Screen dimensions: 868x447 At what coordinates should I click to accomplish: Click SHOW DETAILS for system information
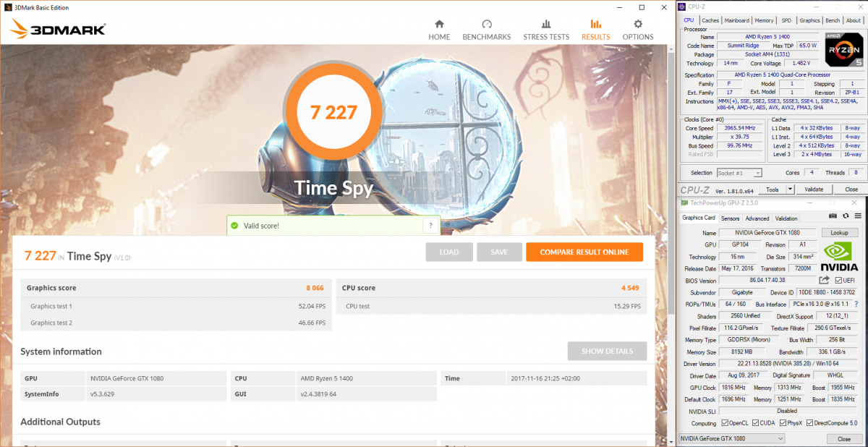[x=607, y=352]
